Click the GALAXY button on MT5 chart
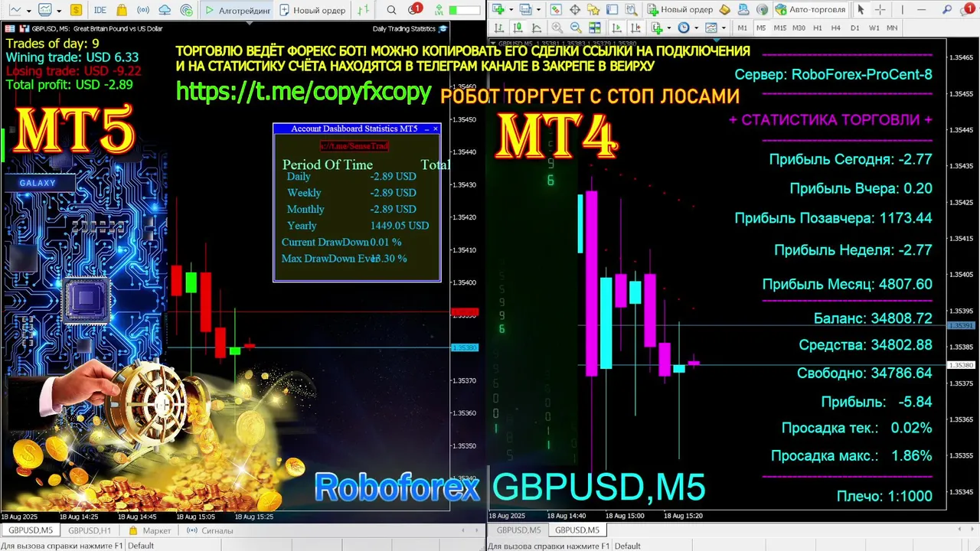 click(x=38, y=183)
